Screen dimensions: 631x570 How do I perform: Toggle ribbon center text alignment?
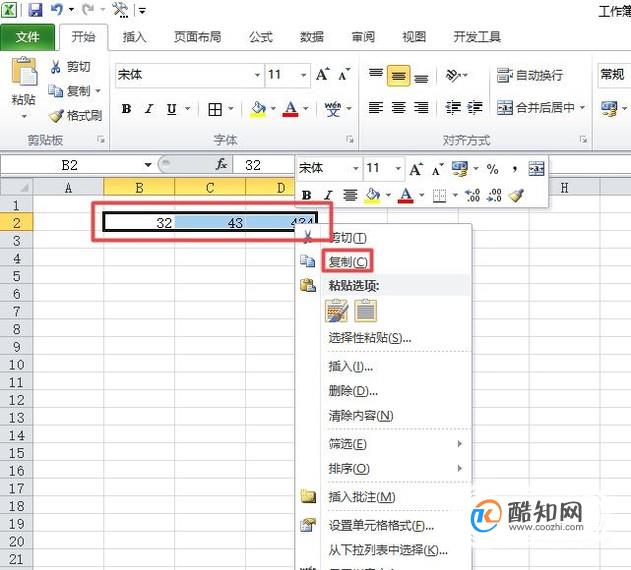tap(398, 108)
